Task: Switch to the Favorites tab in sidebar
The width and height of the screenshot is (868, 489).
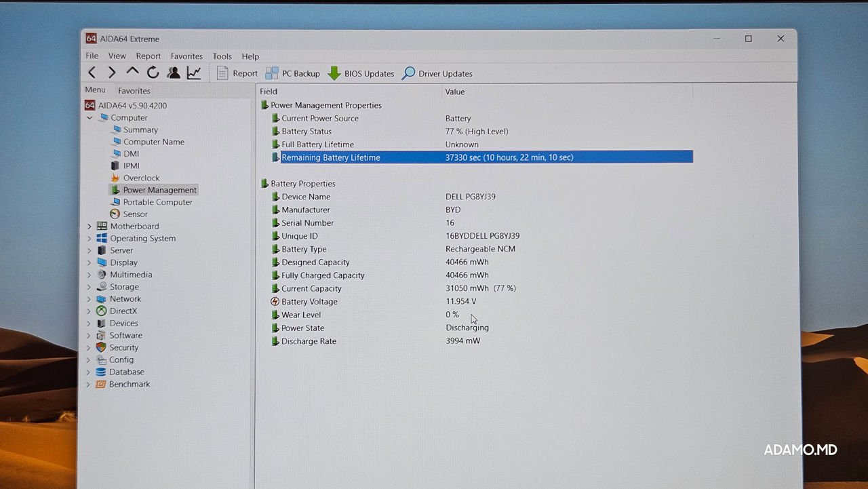Action: [x=134, y=90]
